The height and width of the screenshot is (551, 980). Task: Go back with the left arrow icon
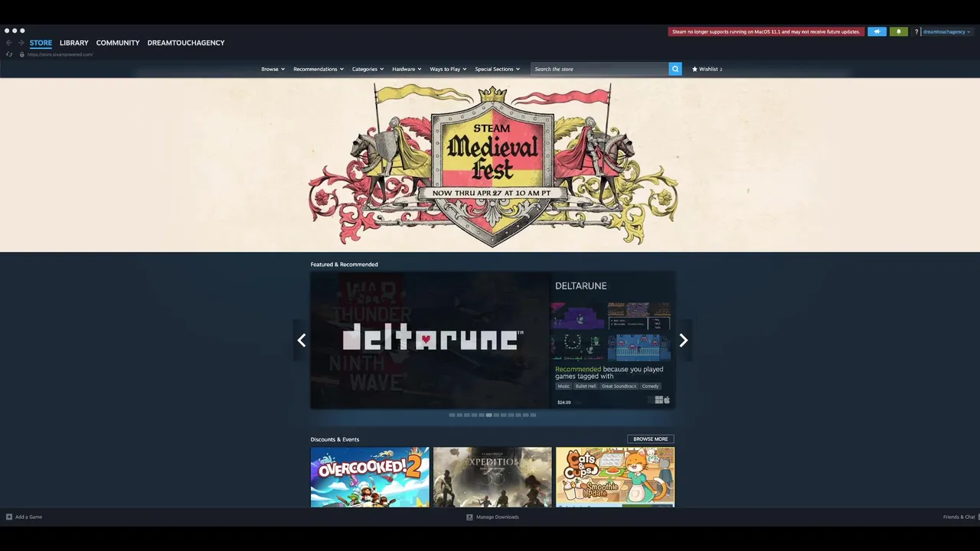coord(9,43)
